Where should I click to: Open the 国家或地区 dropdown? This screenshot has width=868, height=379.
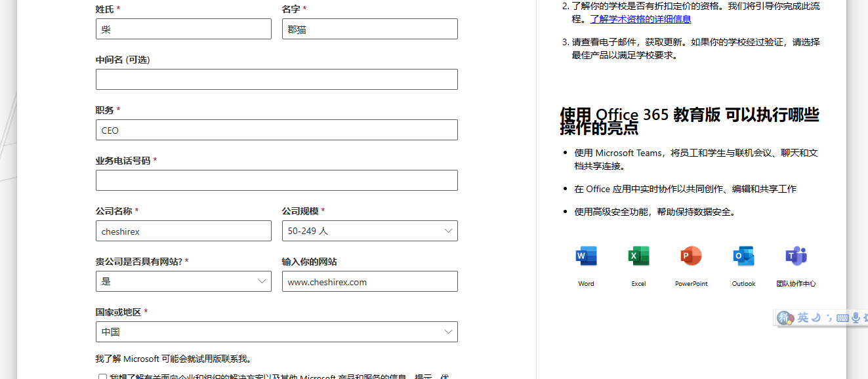(276, 332)
